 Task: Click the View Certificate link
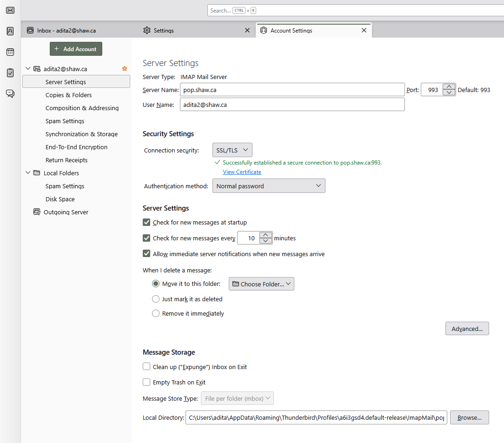(x=242, y=172)
